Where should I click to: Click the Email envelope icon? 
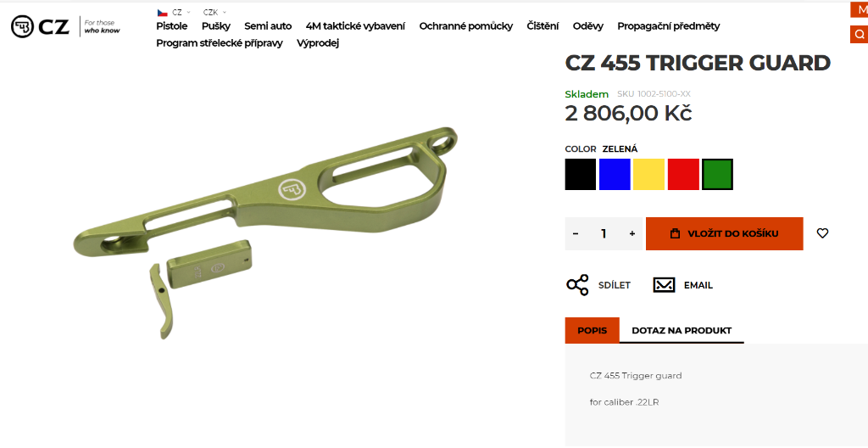point(665,285)
